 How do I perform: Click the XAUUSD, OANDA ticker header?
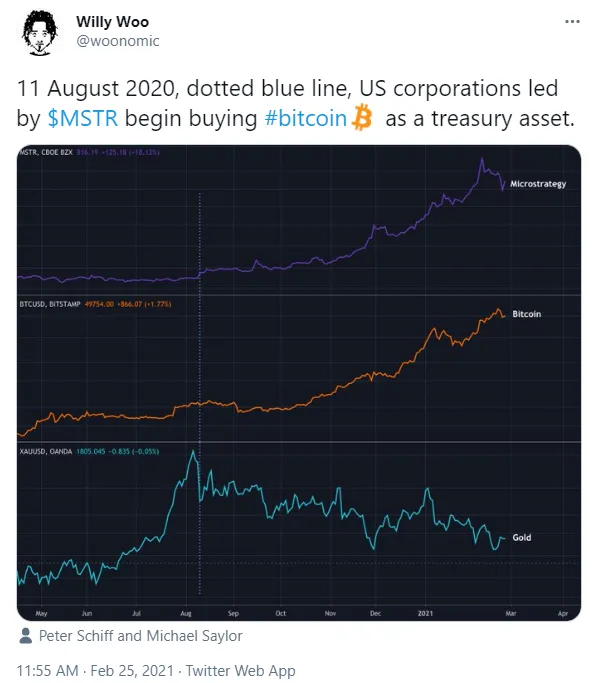click(x=46, y=451)
